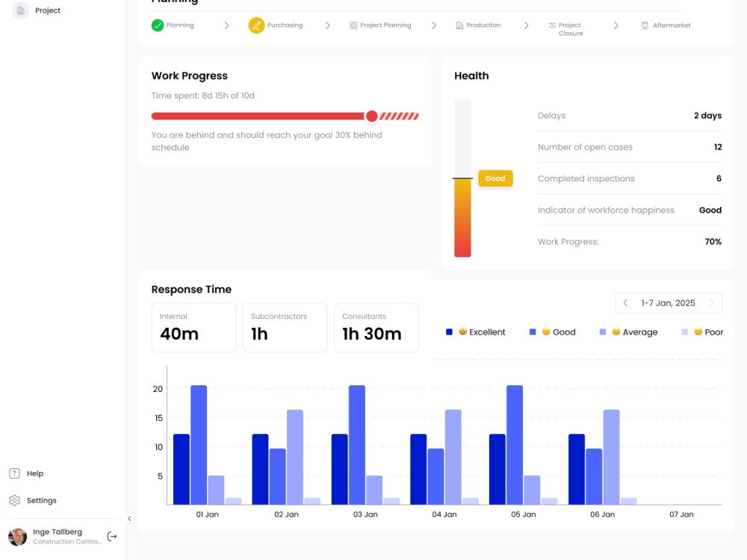Click the Poor emoji in the legend
Viewport: 747px width, 560px height.
(x=698, y=332)
